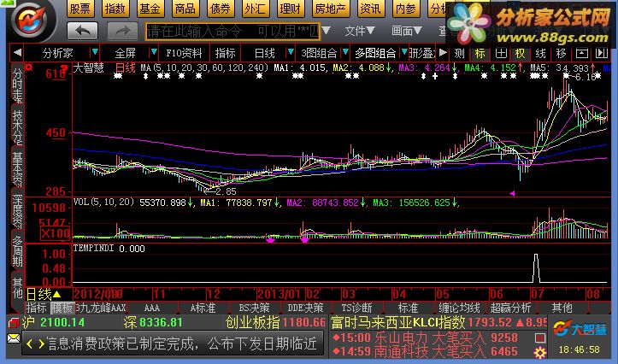Image resolution: width=618 pixels, height=364 pixels.
Task: Open the envelope message icon
Action: coord(14,338)
